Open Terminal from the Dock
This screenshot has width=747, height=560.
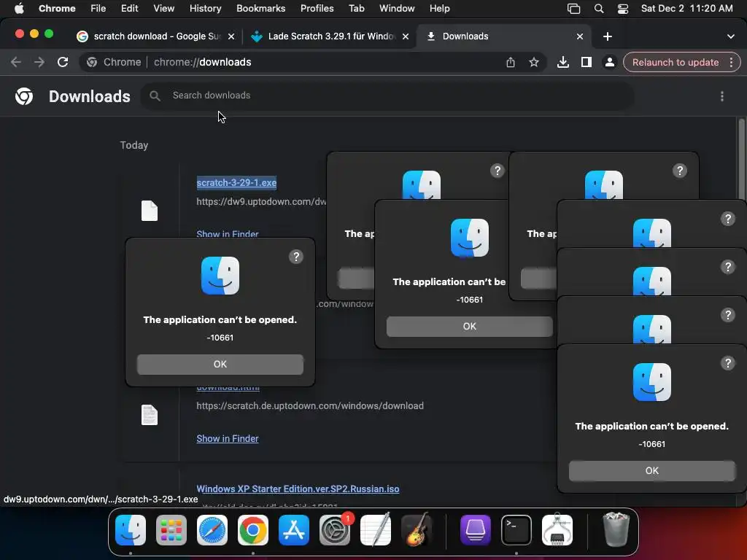(x=516, y=530)
